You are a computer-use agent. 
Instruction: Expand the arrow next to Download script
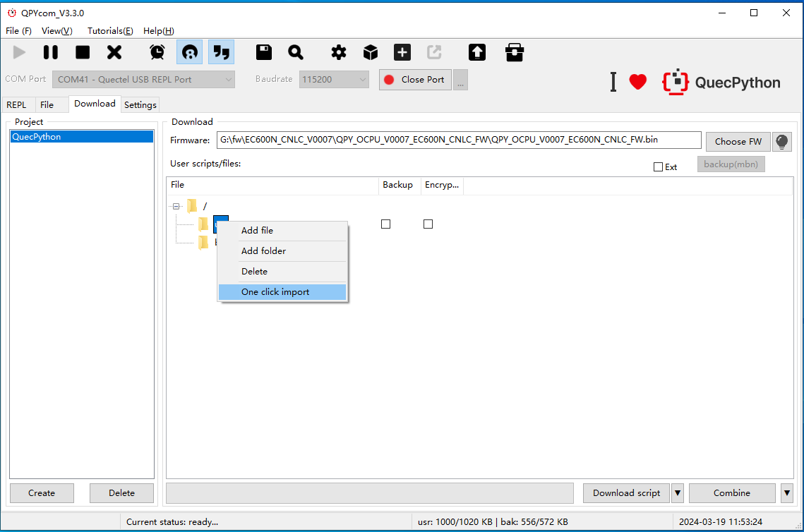click(x=678, y=493)
